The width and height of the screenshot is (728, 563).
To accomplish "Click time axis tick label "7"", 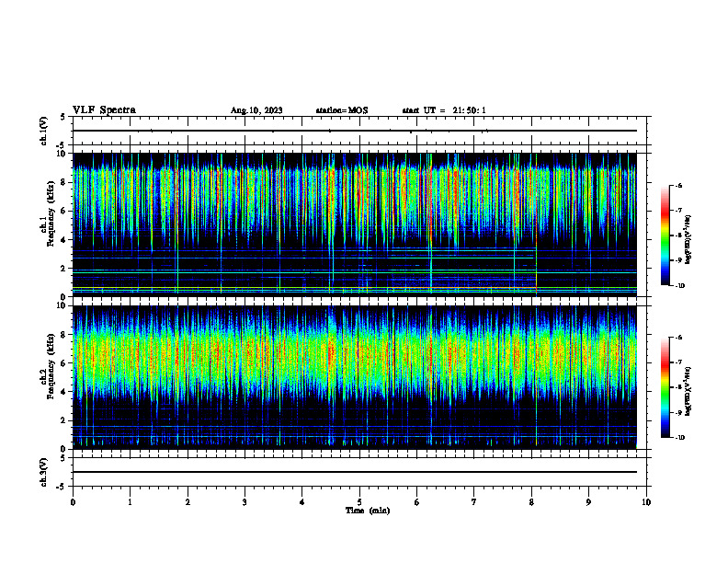I will 474,502.
